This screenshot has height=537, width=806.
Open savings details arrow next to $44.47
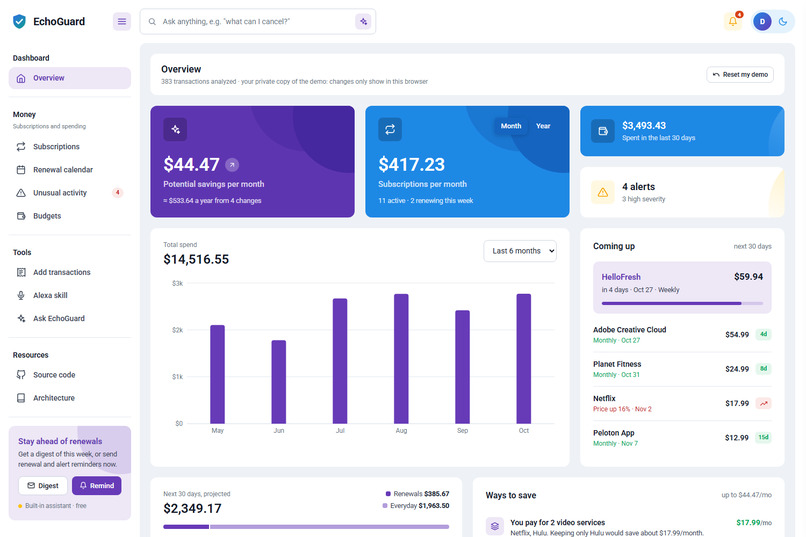[232, 165]
